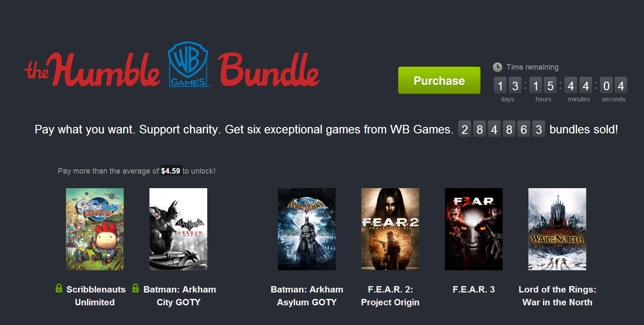644x325 pixels.
Task: Click the clock icon beside Time remaining
Action: pos(497,67)
